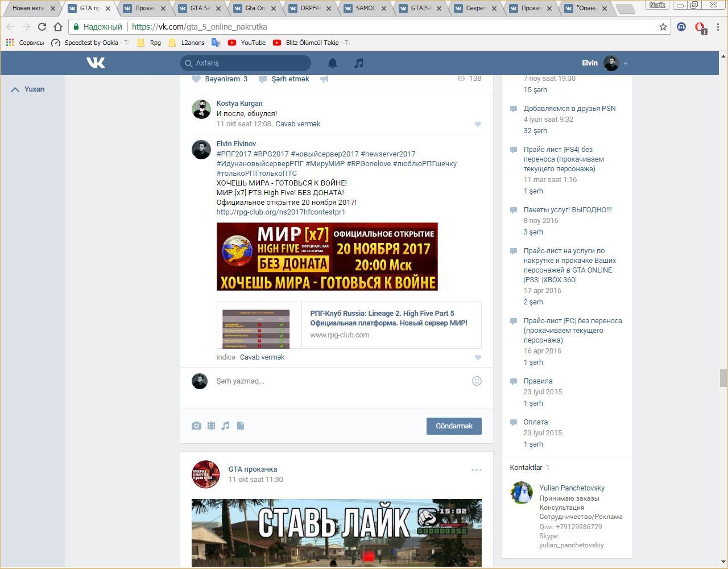Open the L2anons bookmarks folder
The width and height of the screenshot is (728, 569).
click(187, 43)
